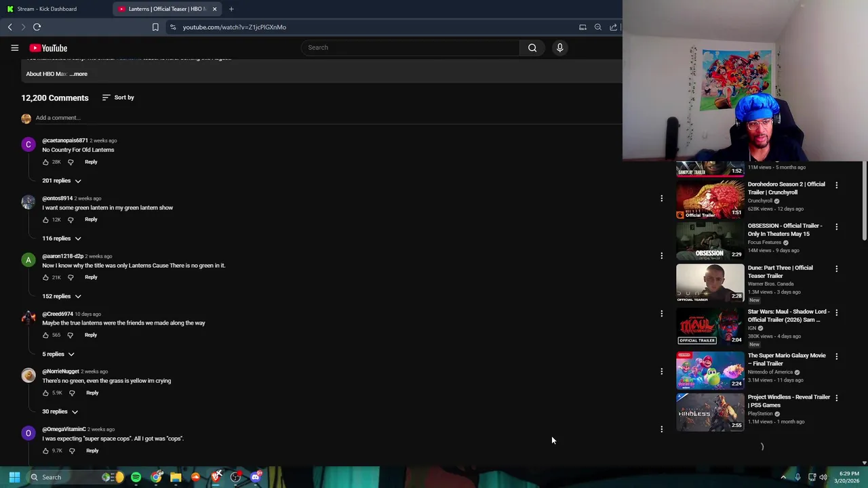The image size is (868, 488).
Task: Click the share icon in address bar
Action: (613, 27)
